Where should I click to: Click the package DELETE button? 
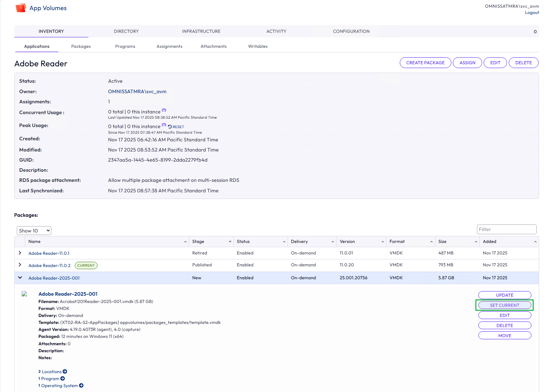[x=505, y=325]
